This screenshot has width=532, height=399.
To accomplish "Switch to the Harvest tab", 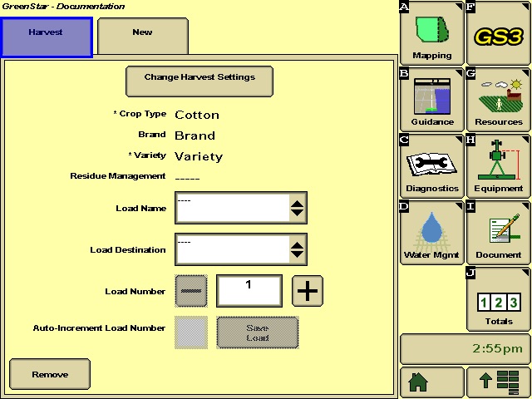I will (47, 37).
